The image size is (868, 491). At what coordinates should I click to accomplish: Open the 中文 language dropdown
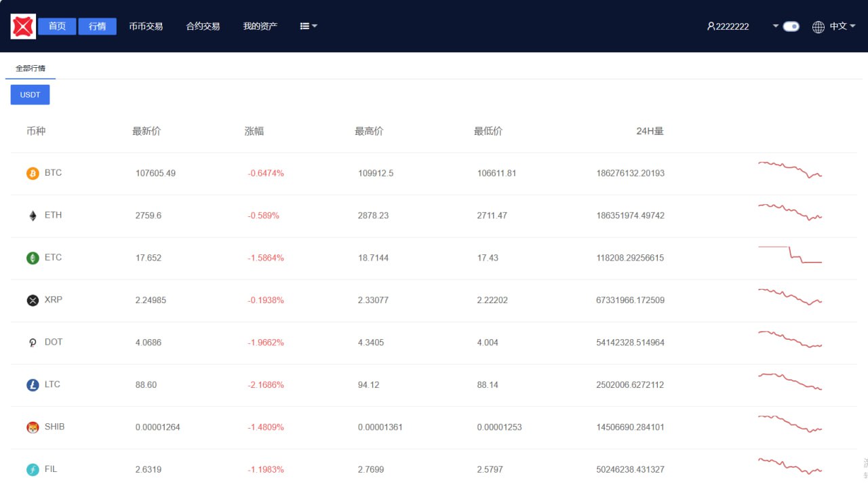pyautogui.click(x=842, y=26)
